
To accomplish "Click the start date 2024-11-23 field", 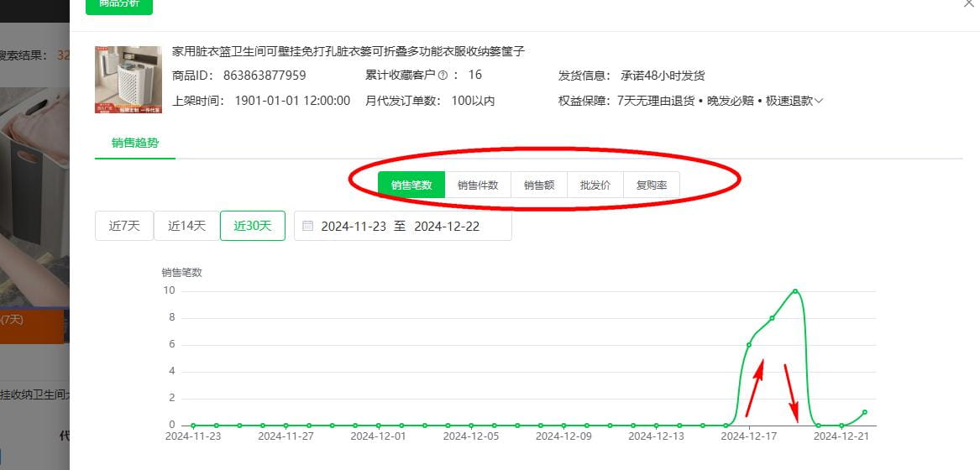I will (x=353, y=226).
